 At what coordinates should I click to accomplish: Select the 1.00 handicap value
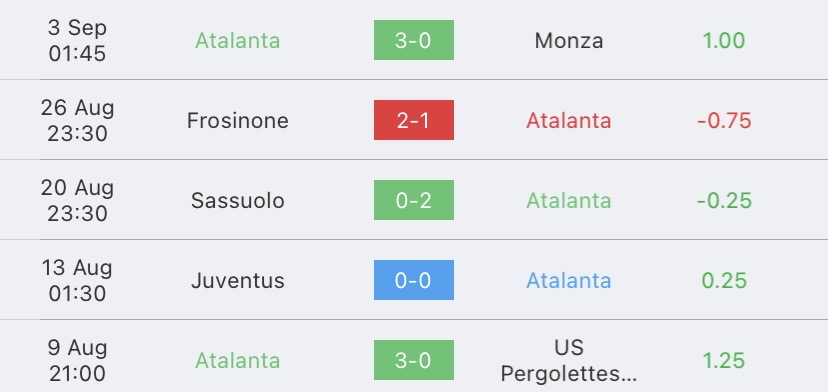point(724,41)
